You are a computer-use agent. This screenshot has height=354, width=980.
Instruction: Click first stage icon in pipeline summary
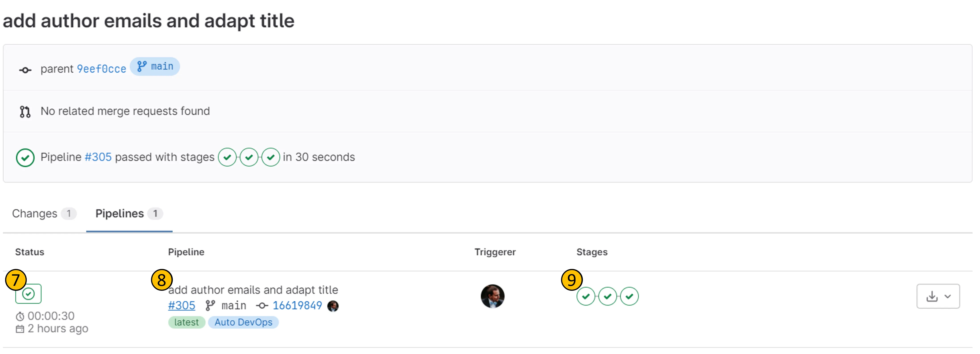227,157
